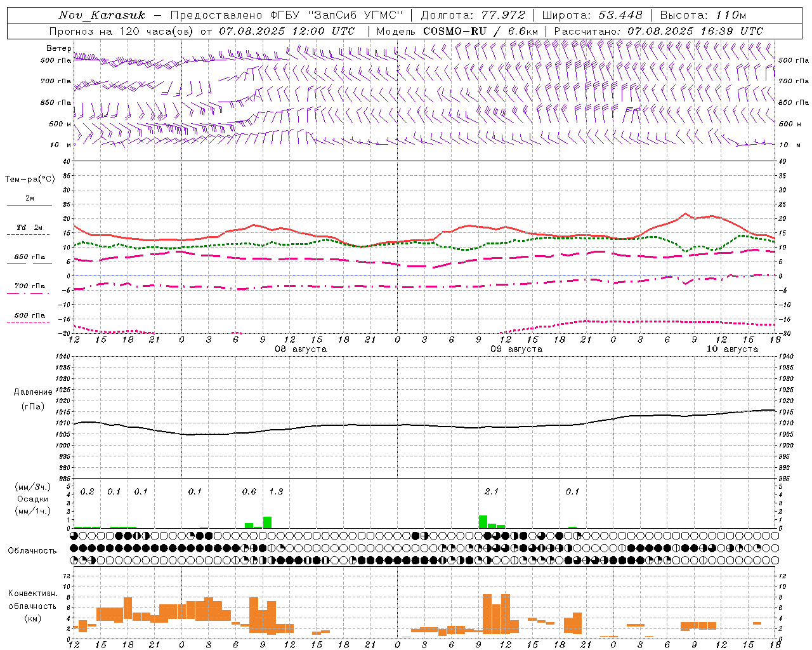Screen dimensions: 812x650
Task: Click the Td 2м dew point legend label
Action: click(30, 227)
